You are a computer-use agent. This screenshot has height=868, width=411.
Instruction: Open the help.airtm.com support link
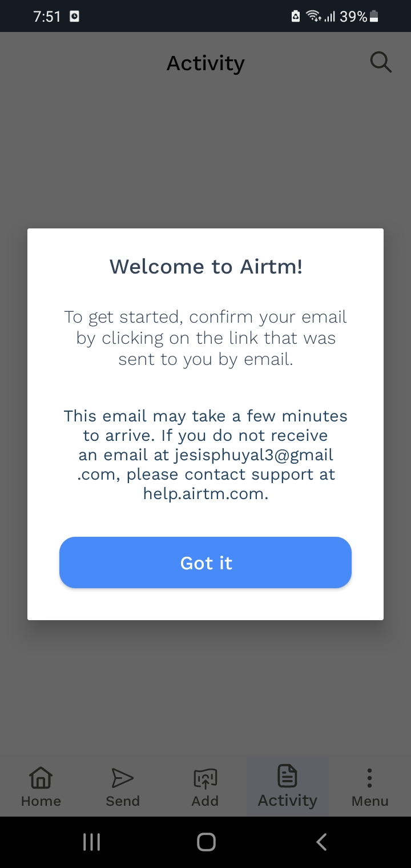(205, 494)
